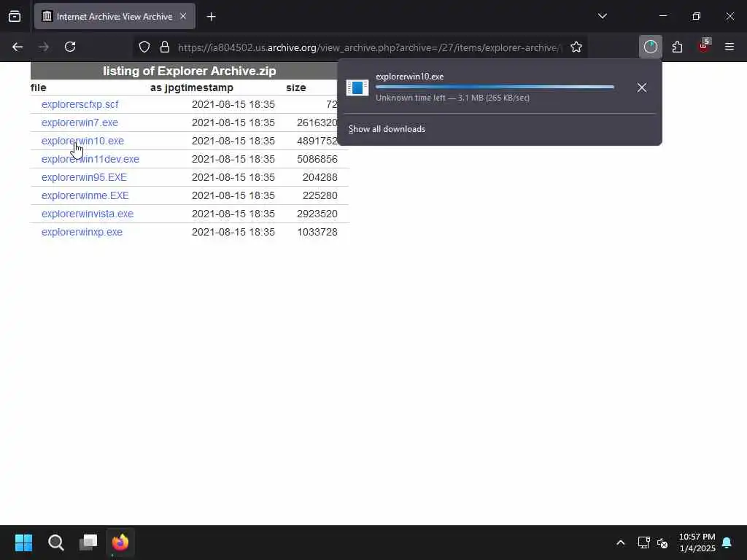The image size is (747, 560).
Task: Toggle the downloads toolbar button
Action: (x=650, y=47)
